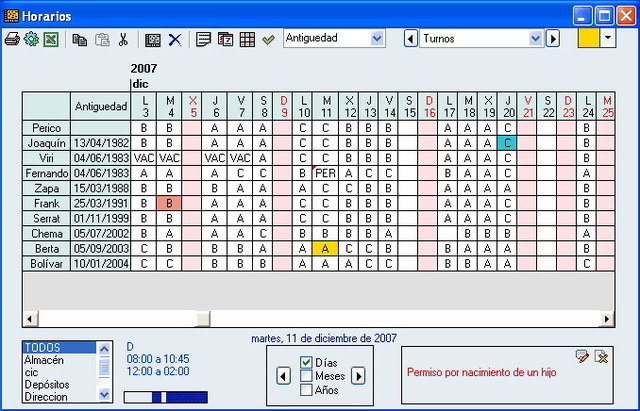The height and width of the screenshot is (411, 640).
Task: Click the printer icon in toolbar
Action: [12, 40]
